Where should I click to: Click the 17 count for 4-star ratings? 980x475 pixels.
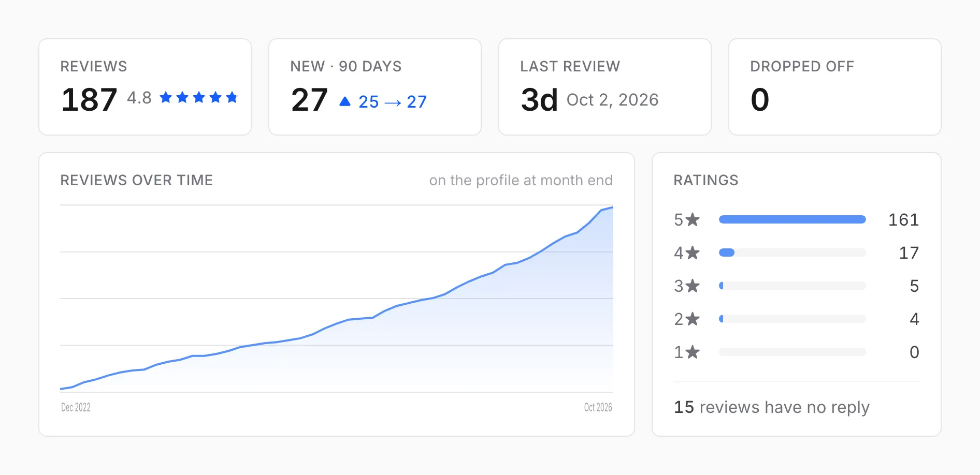click(x=909, y=253)
